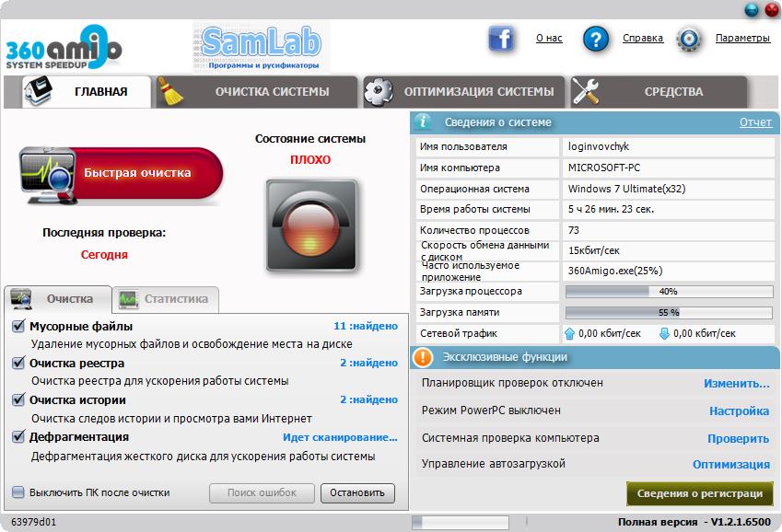782x532 pixels.
Task: Click Проверить for system computer check
Action: (739, 438)
